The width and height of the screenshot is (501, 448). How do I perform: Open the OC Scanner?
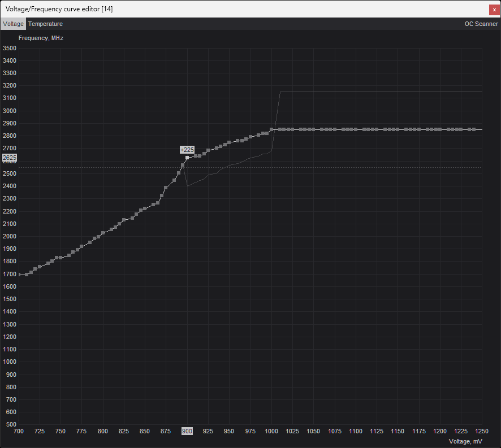(x=481, y=24)
